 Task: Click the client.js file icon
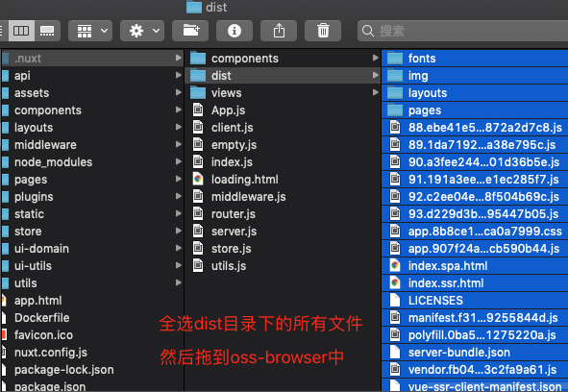pos(198,127)
